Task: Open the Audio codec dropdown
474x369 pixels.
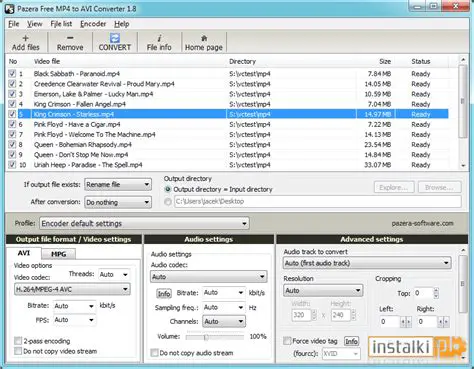Action: pos(209,277)
